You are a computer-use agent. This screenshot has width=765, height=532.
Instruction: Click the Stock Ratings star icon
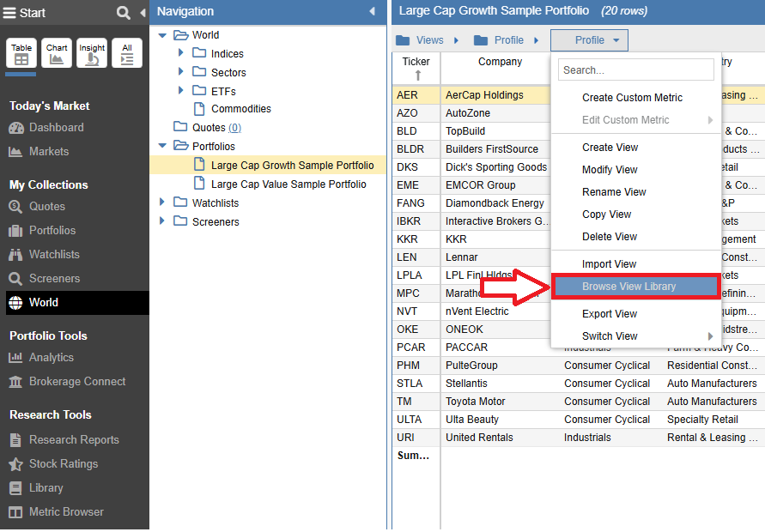coord(15,463)
